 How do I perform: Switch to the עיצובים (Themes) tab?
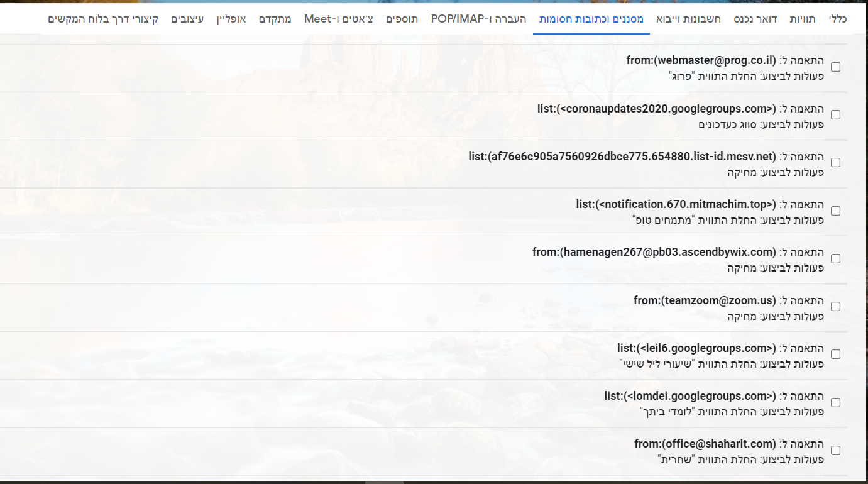[187, 19]
